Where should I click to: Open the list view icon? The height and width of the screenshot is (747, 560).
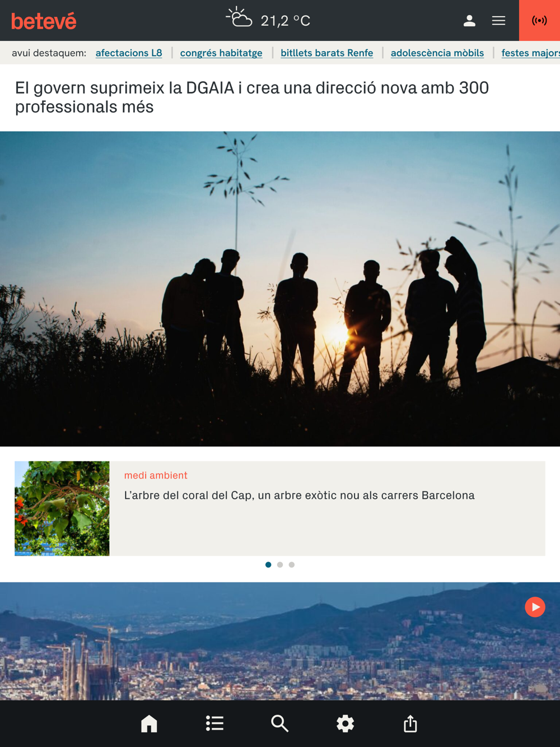click(x=214, y=723)
